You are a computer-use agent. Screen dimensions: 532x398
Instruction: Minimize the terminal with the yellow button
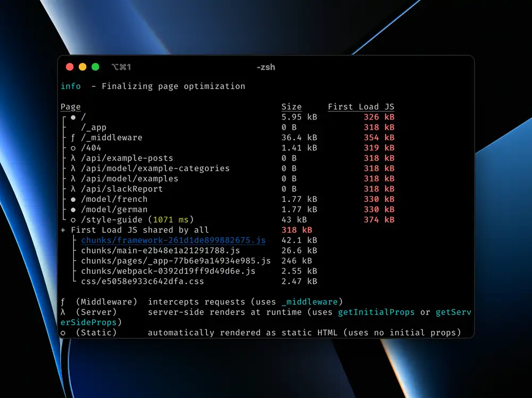click(x=82, y=67)
